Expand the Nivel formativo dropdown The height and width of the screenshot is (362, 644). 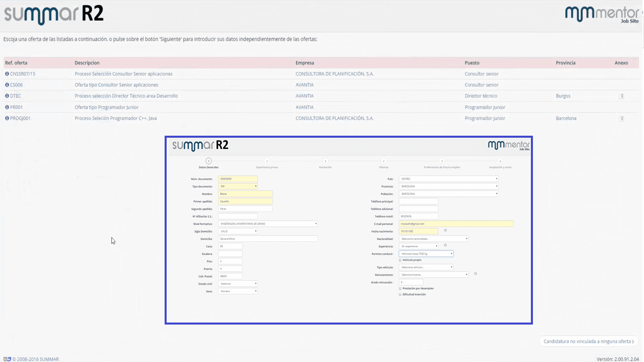click(x=268, y=224)
